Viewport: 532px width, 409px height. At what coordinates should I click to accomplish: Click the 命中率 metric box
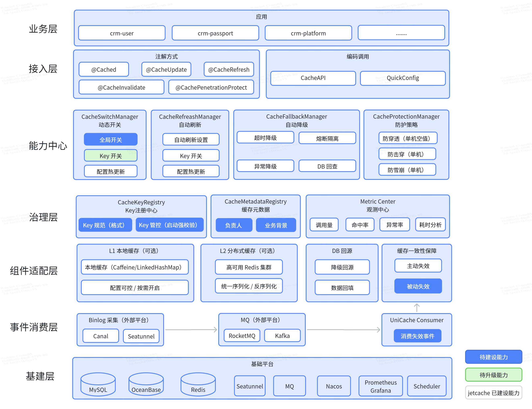[x=360, y=225]
